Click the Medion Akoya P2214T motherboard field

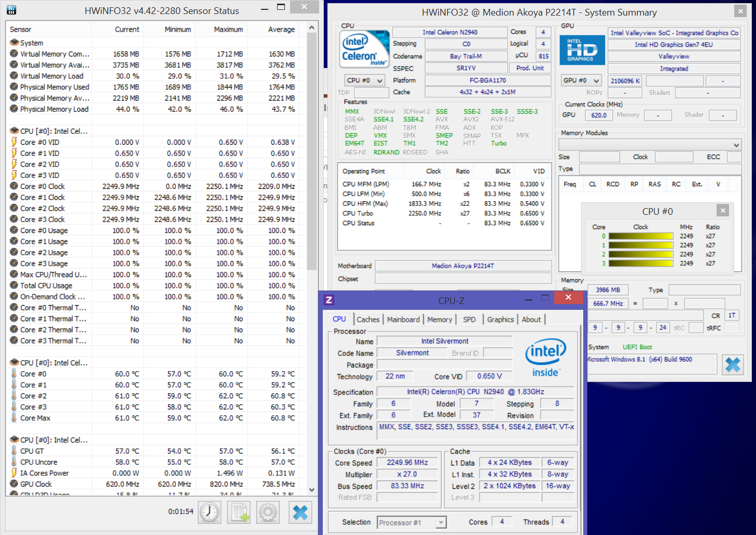tap(463, 266)
